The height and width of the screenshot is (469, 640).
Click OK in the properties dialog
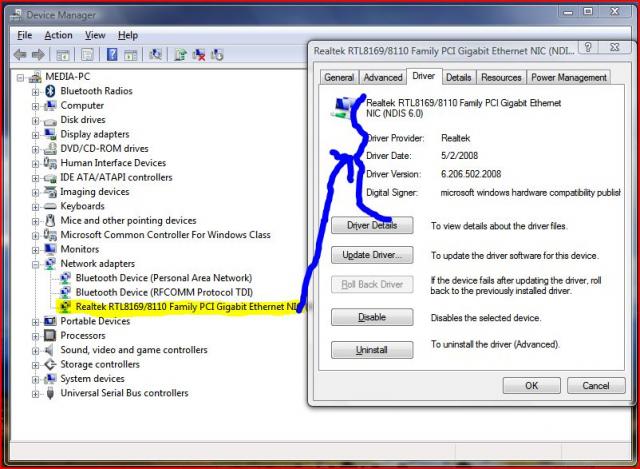(531, 385)
